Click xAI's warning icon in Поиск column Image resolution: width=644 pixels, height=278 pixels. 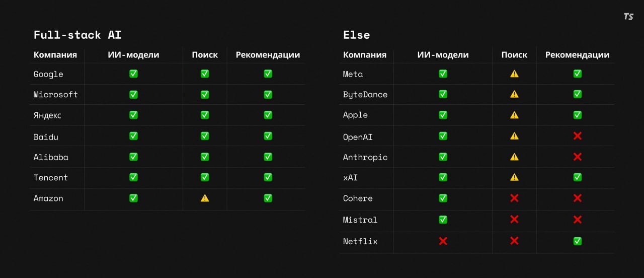coord(514,177)
